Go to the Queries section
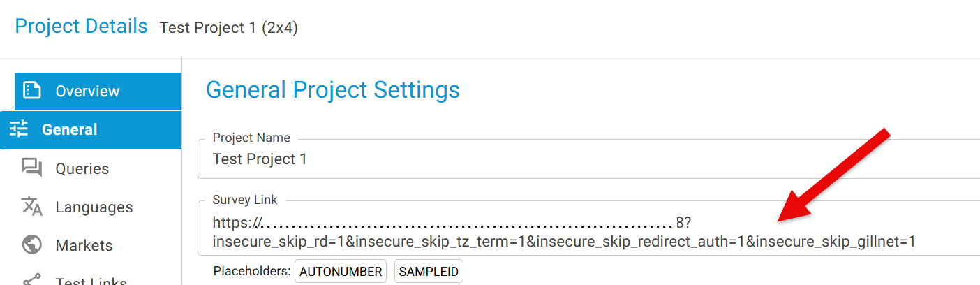Viewport: 980px width, 285px height. click(82, 168)
